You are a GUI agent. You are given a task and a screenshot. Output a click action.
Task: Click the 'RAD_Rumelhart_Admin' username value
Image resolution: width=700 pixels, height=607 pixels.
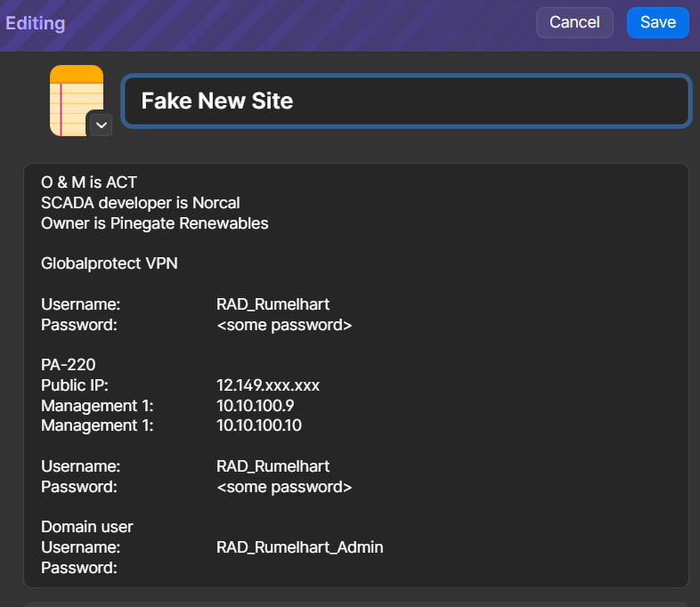tap(299, 547)
